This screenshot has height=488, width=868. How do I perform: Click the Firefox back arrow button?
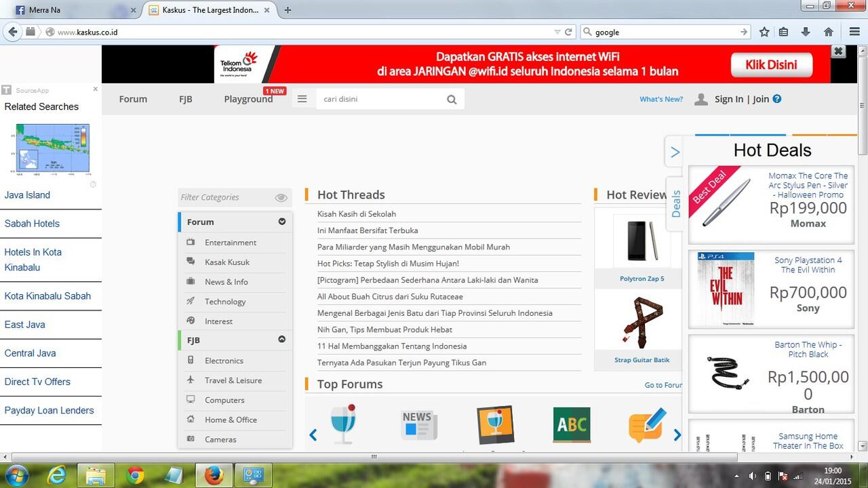13,32
